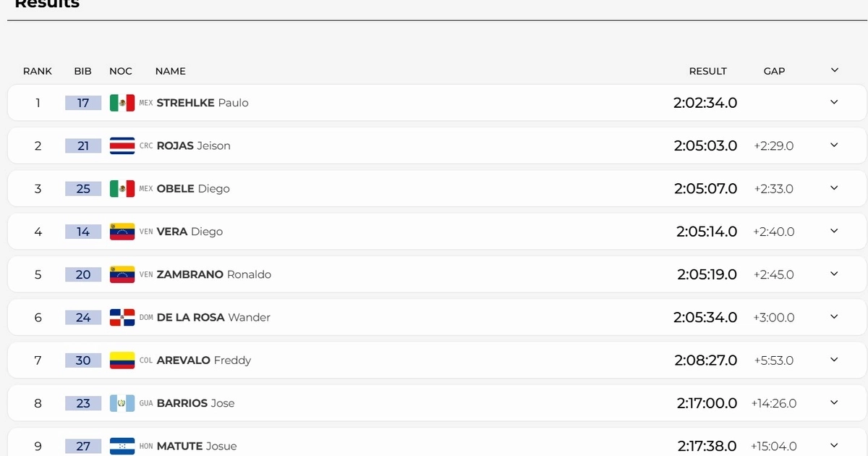Expand the AREVALO Freddy row chevron
Viewport: 868px width, 456px height.
click(834, 360)
